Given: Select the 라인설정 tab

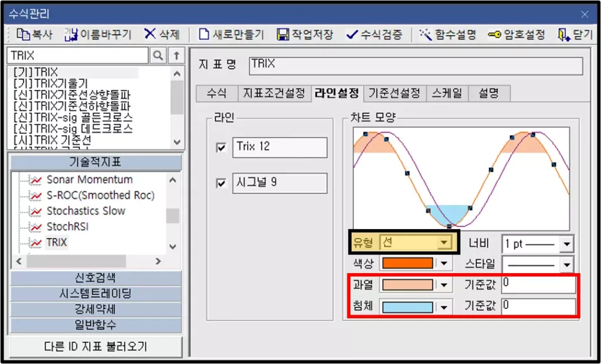Looking at the screenshot, I should 337,93.
